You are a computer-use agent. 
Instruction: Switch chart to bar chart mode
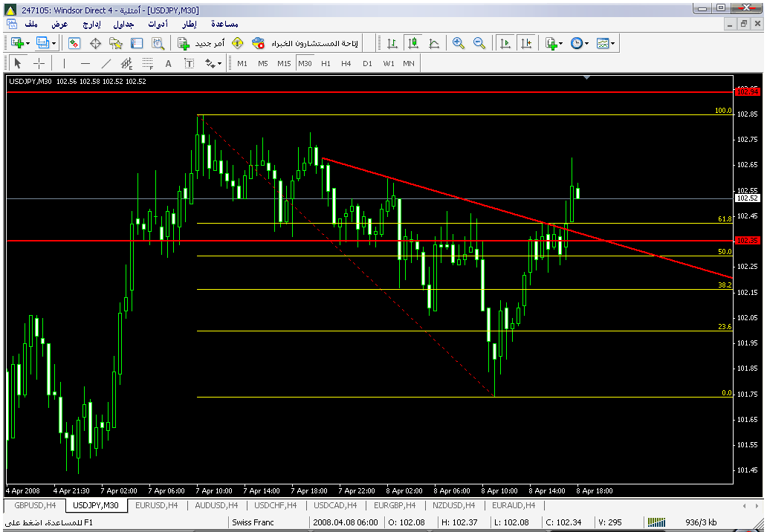392,44
